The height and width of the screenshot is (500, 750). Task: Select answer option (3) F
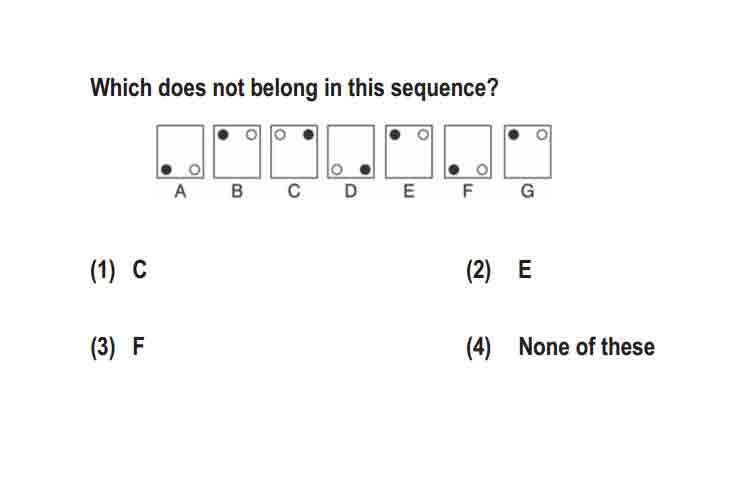(117, 347)
